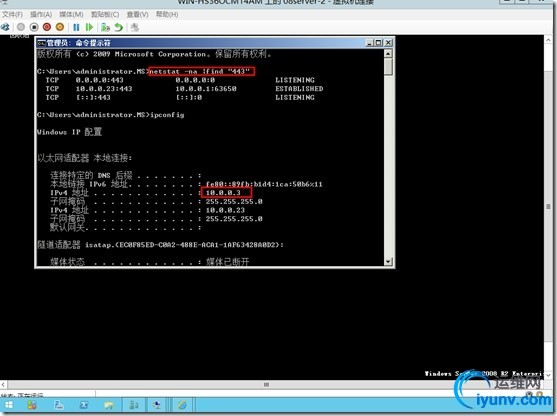Image resolution: width=557 pixels, height=416 pixels.
Task: Send Ctrl+Alt+Del using the toolbar icon
Action: pyautogui.click(x=5, y=27)
